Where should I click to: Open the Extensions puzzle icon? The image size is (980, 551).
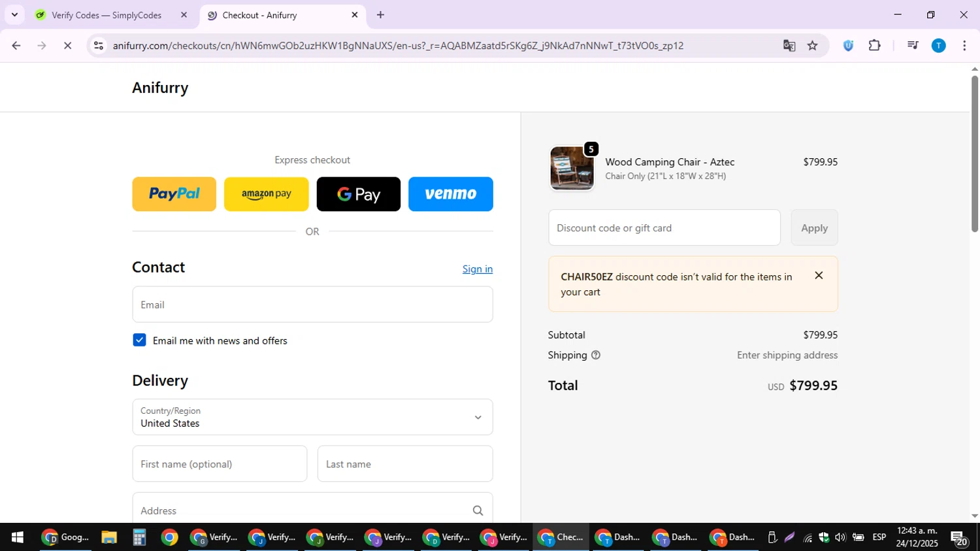point(874,46)
